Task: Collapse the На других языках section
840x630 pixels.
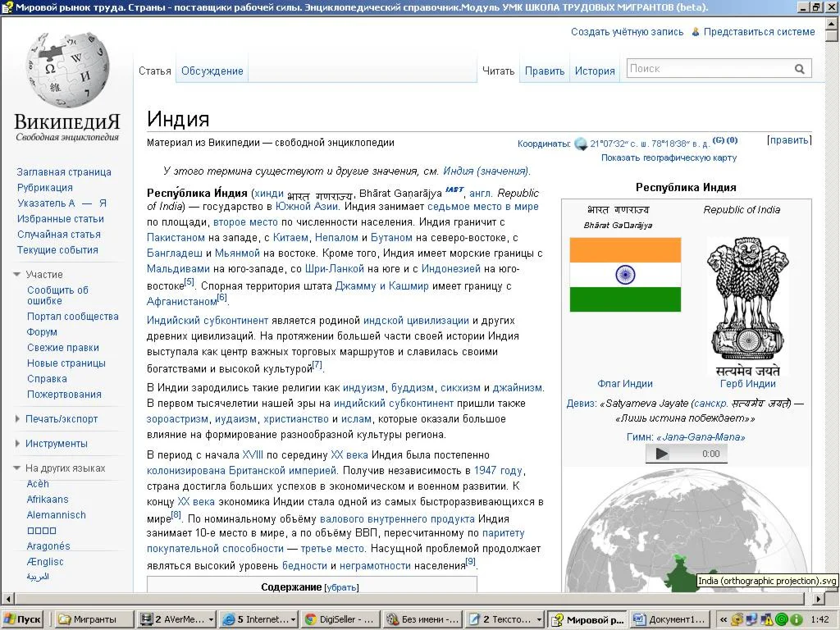Action: [16, 468]
